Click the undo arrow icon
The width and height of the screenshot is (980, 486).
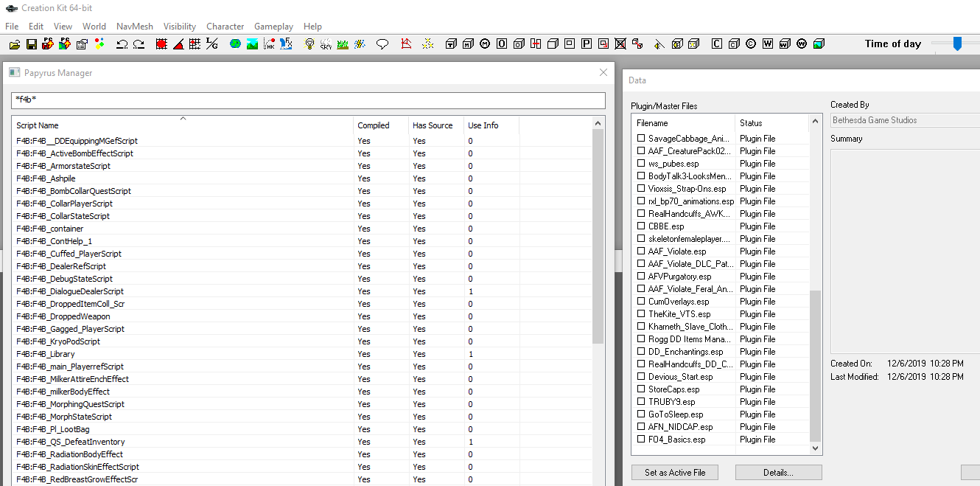click(x=122, y=44)
